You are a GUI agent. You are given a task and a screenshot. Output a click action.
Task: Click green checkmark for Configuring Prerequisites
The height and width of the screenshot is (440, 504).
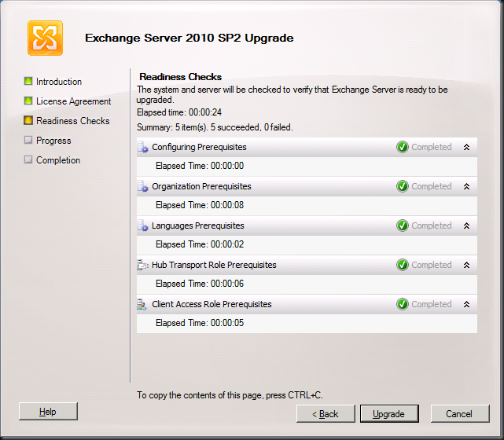point(403,147)
